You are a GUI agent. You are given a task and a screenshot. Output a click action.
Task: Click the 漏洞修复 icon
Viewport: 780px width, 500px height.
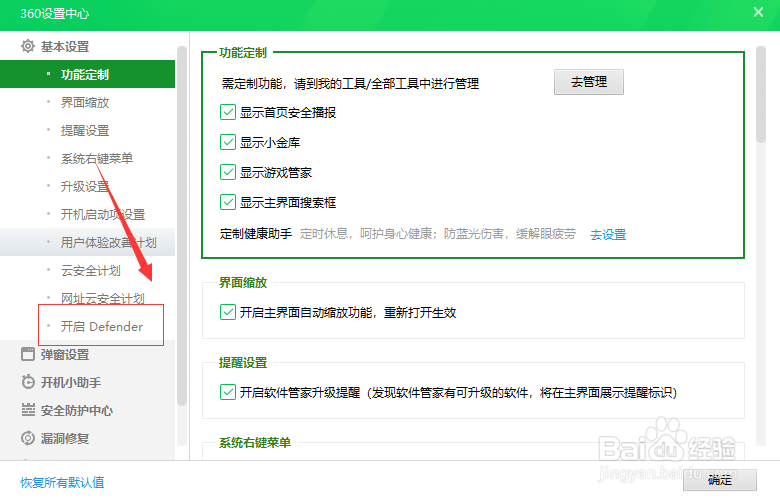coord(28,438)
